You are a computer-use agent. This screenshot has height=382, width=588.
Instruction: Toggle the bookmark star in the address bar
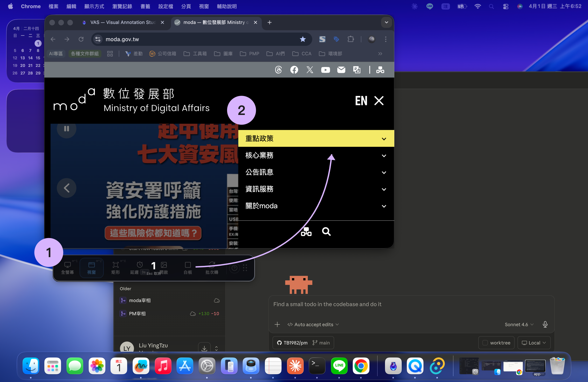coord(303,39)
